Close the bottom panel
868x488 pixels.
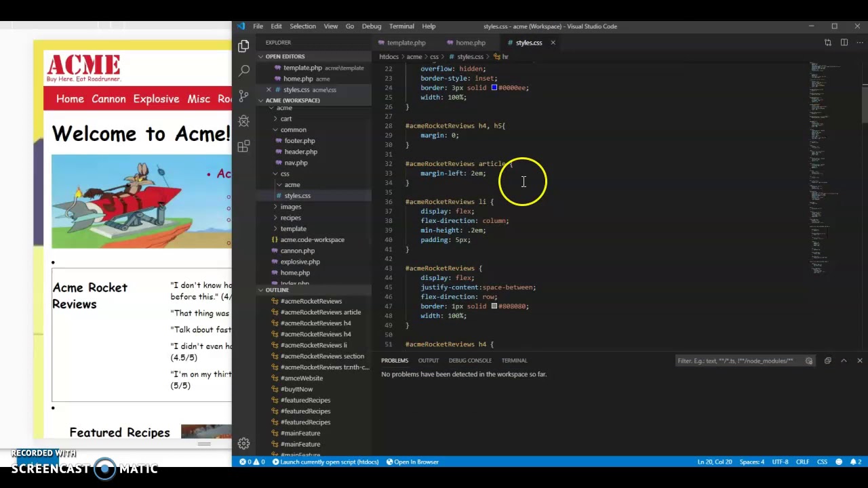pos(860,361)
